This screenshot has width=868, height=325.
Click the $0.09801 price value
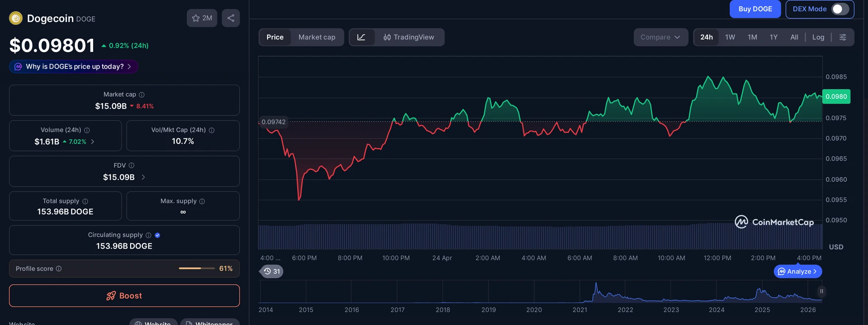tap(52, 45)
